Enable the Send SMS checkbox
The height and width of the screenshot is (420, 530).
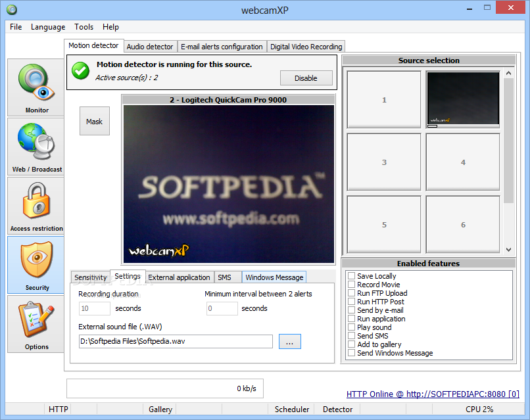352,335
